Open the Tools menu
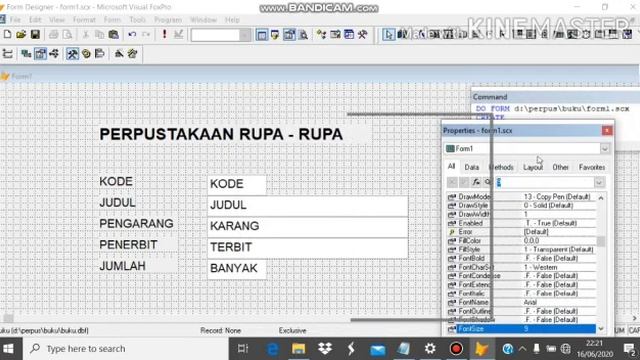The width and height of the screenshot is (640, 360). pos(137,20)
